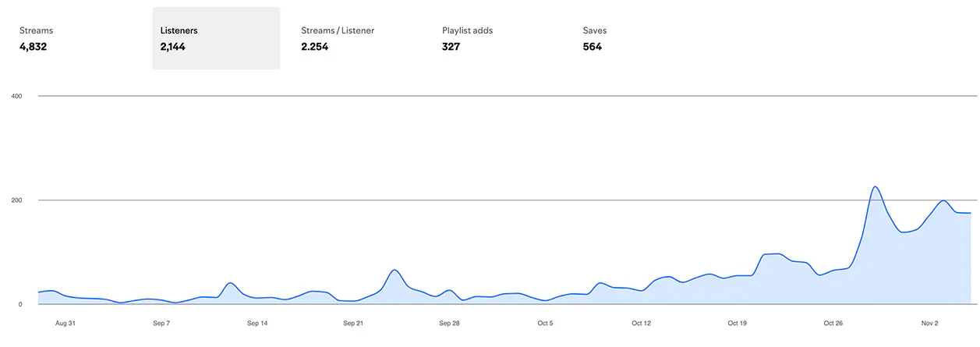Click the 200 y-axis gridline label
980x347 pixels.
[16, 200]
